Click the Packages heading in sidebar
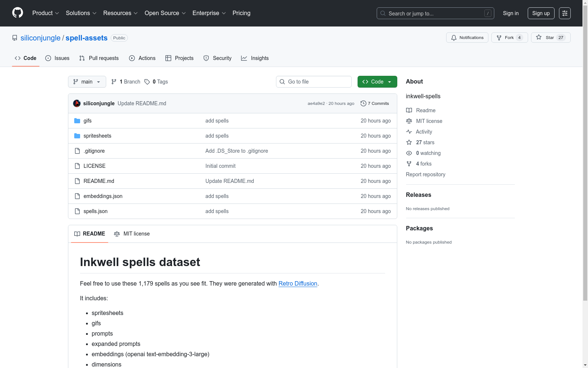The image size is (588, 368). 419,229
